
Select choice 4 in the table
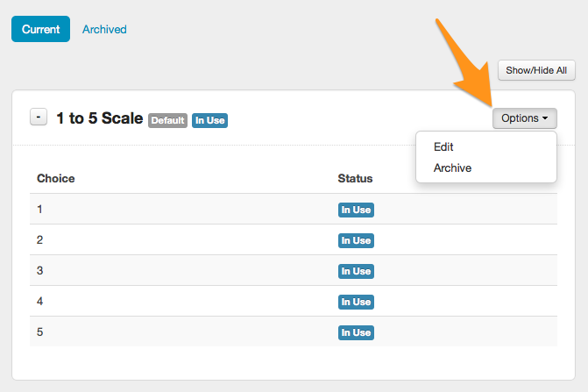tap(39, 301)
